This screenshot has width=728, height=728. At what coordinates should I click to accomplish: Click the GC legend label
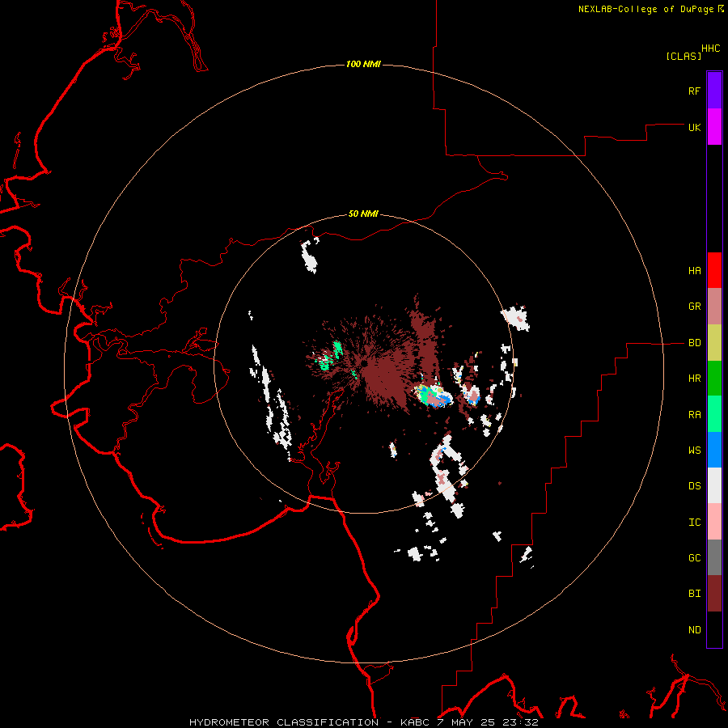click(x=694, y=558)
